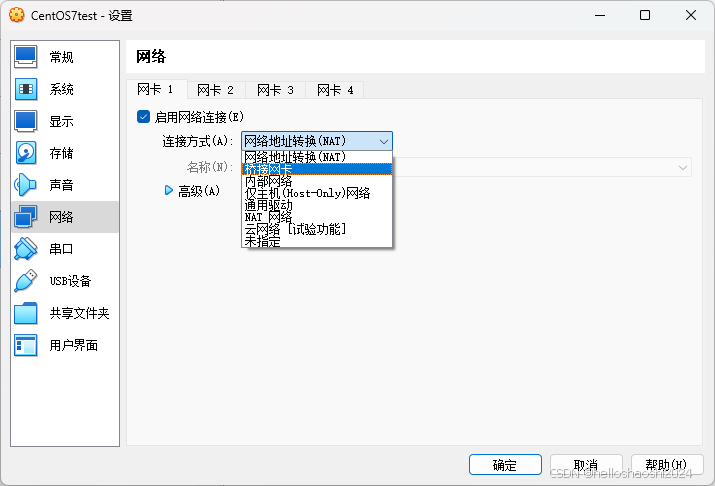Viewport: 715px width, 486px height.
Task: Open the 共享文件夹 folder icon
Action: [x=26, y=313]
